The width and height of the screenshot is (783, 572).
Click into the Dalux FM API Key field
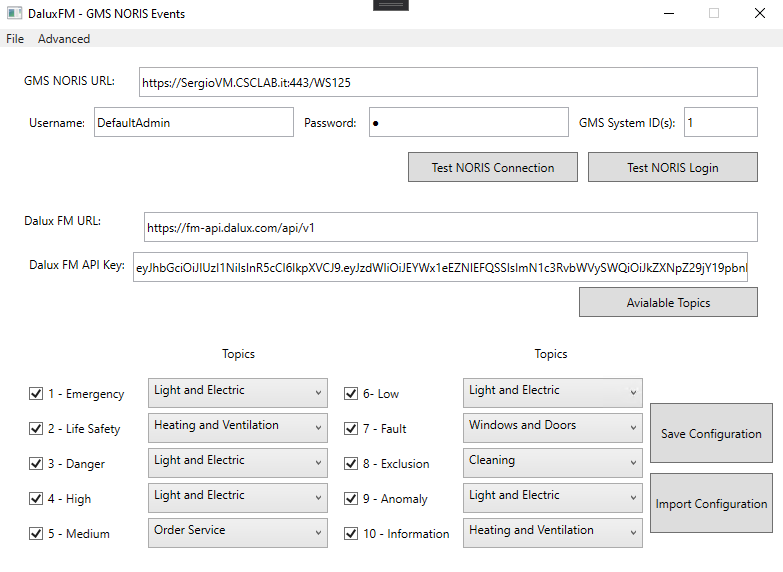[440, 268]
